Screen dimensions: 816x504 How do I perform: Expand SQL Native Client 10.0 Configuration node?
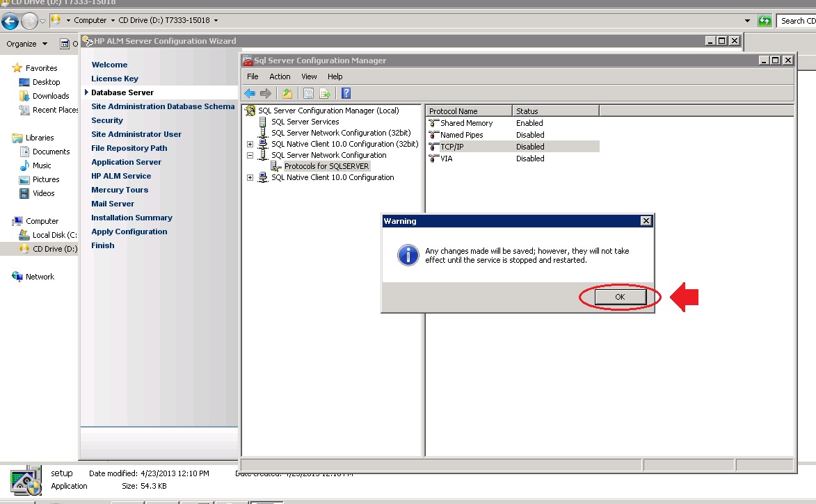pyautogui.click(x=250, y=177)
